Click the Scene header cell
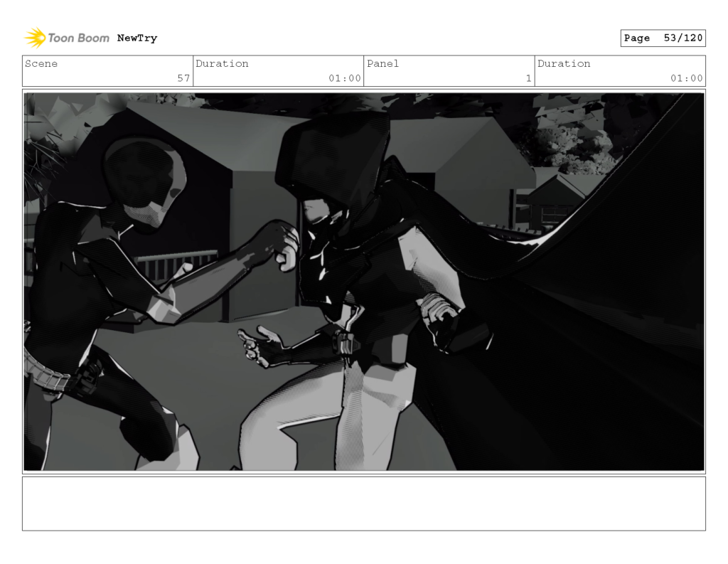728x564 pixels. [41, 63]
